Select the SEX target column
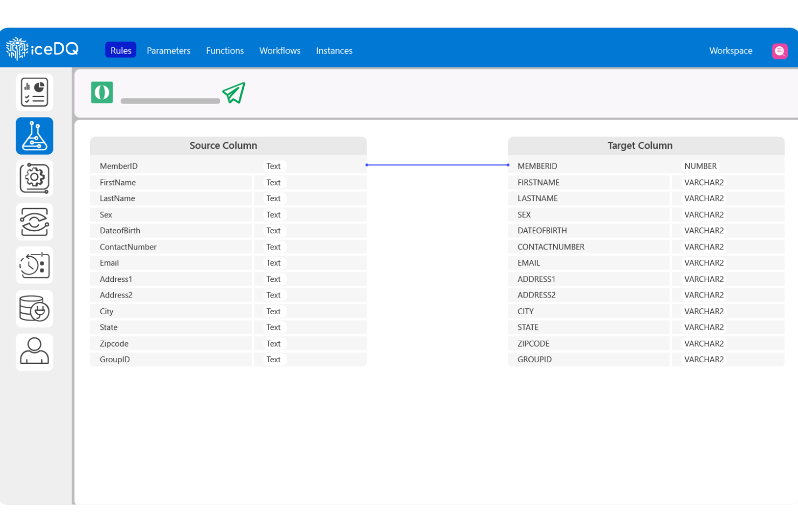Screen dimensions: 798x532 pyautogui.click(x=589, y=215)
